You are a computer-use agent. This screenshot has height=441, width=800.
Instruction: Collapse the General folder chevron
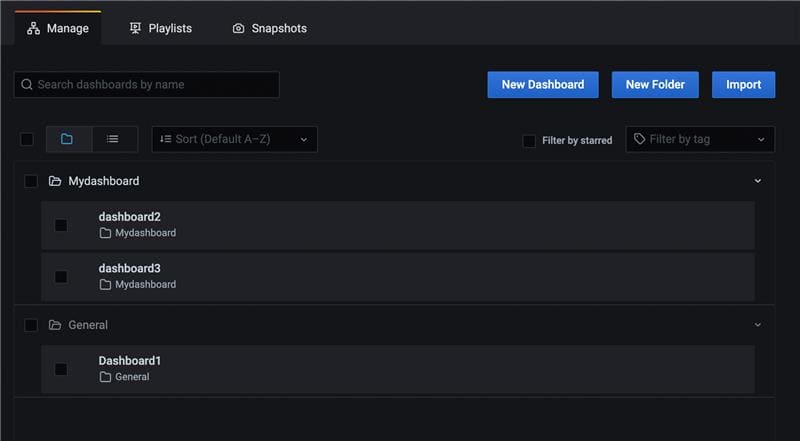758,325
